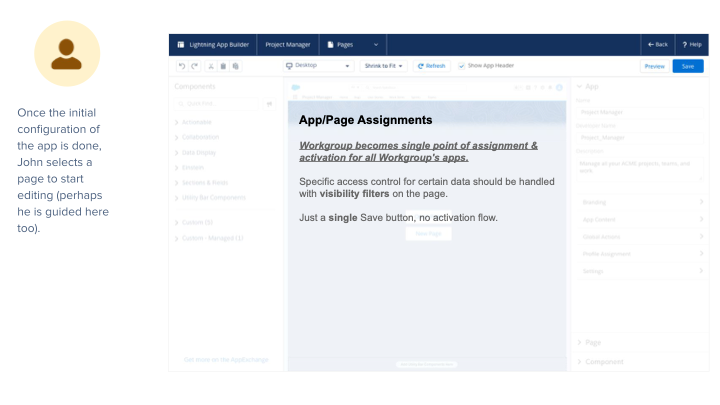The height and width of the screenshot is (405, 720).
Task: Open the App Content settings row
Action: (x=641, y=219)
